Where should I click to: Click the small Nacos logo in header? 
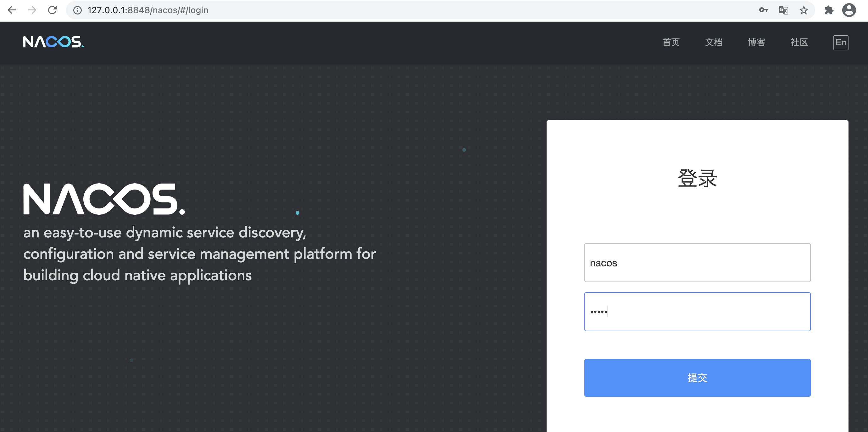53,42
